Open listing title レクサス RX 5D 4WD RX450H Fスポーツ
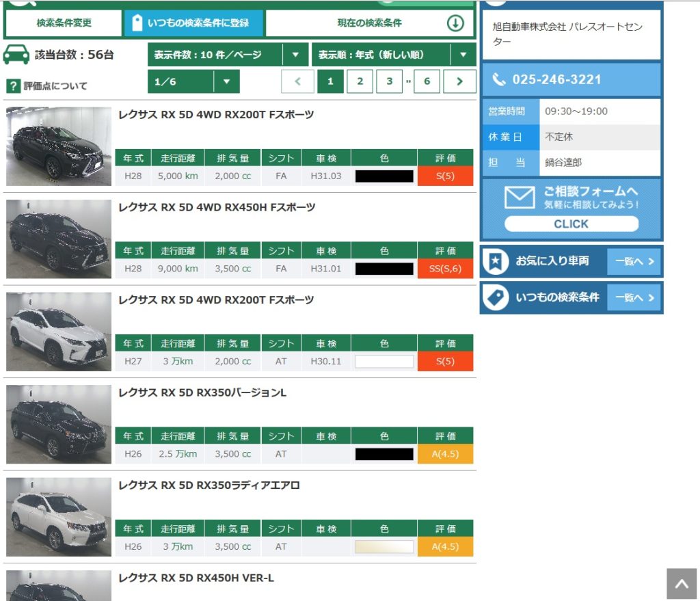This screenshot has width=700, height=601. (x=217, y=208)
